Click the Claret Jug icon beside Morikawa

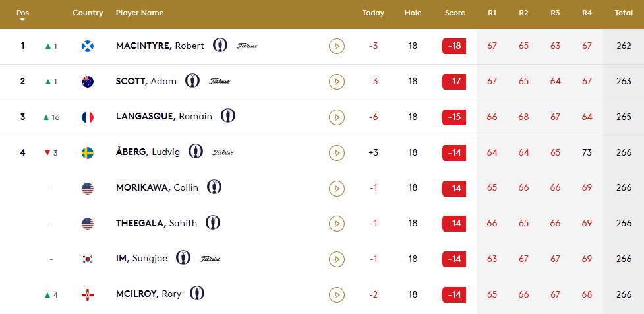pyautogui.click(x=214, y=187)
